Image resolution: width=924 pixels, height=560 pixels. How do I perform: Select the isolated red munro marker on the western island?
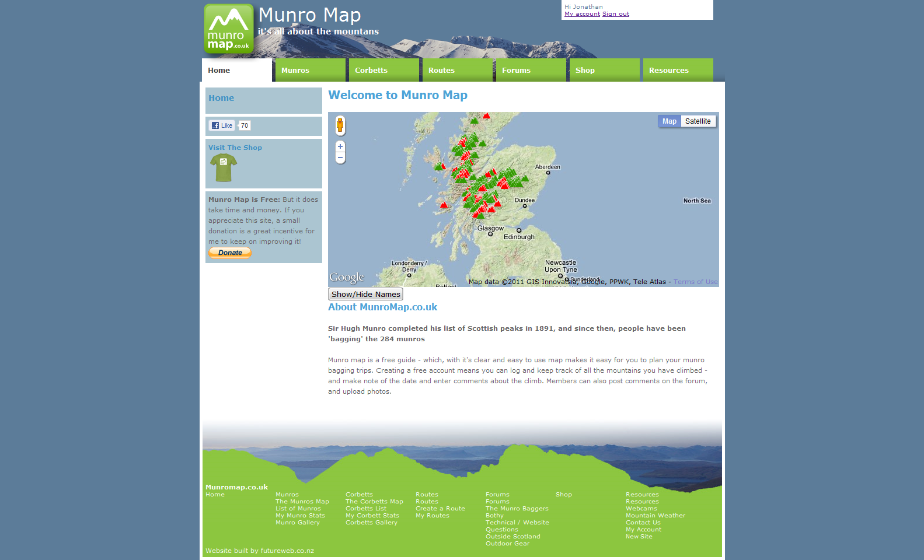444,205
